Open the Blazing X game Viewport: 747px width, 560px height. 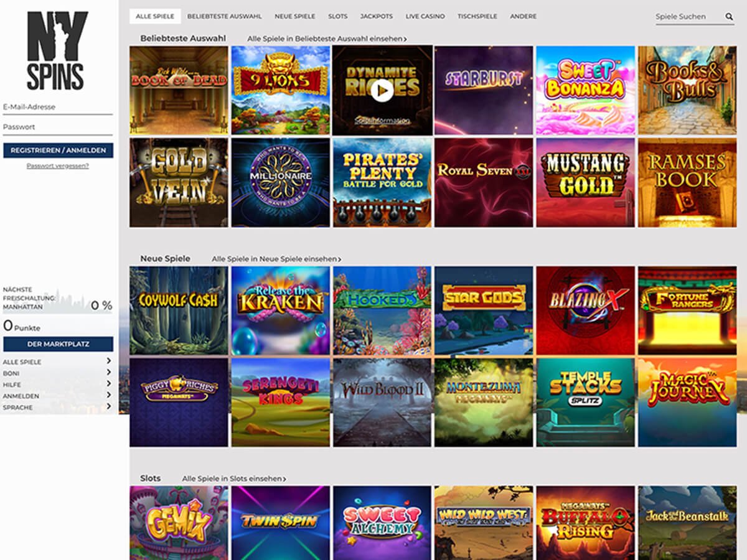tap(585, 310)
